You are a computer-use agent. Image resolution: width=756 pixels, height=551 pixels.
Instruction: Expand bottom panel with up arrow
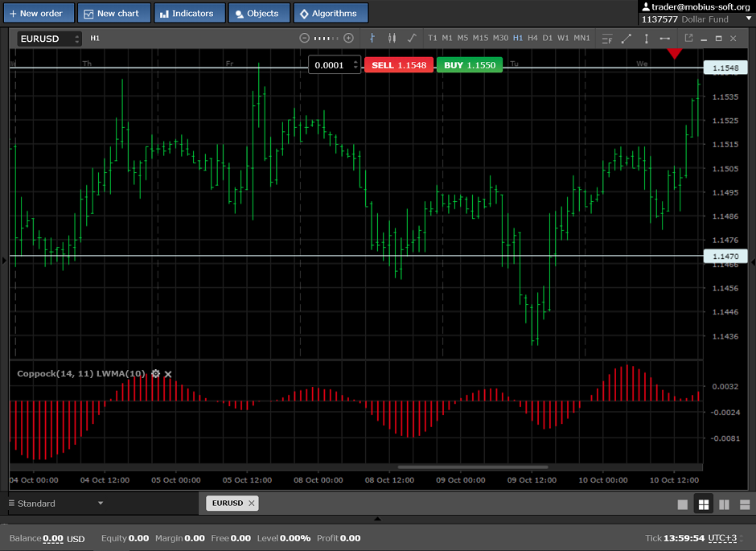[x=377, y=519]
